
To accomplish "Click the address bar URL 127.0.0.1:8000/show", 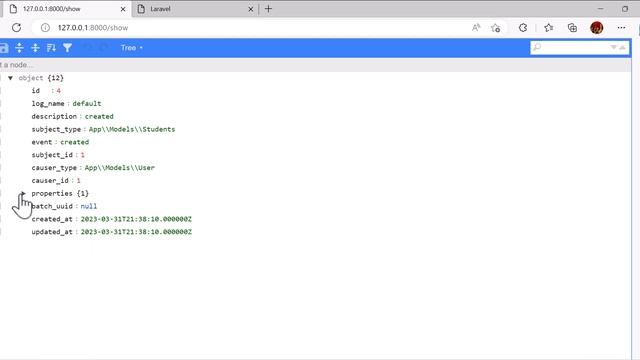I will point(93,27).
